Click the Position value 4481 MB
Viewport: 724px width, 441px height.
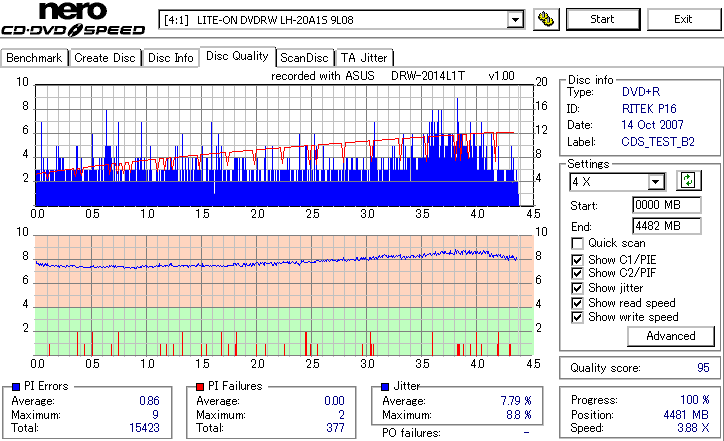(x=686, y=415)
